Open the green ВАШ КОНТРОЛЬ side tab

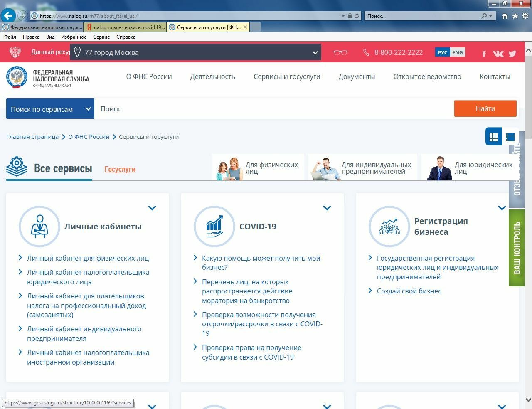517,248
